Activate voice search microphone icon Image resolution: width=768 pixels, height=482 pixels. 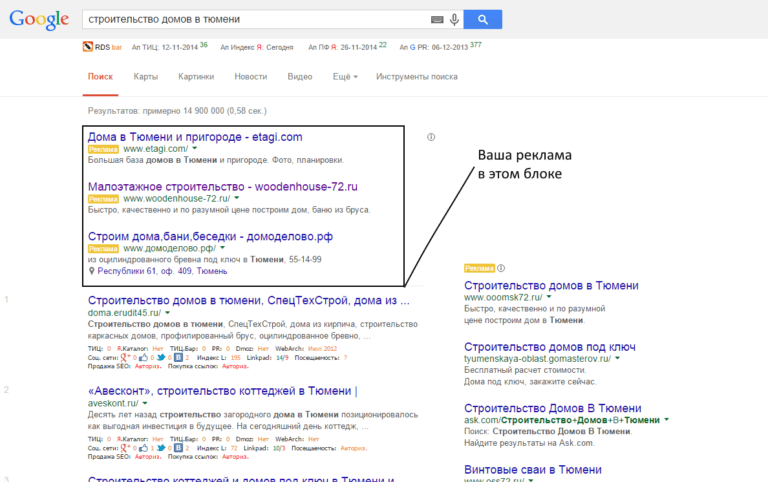455,20
